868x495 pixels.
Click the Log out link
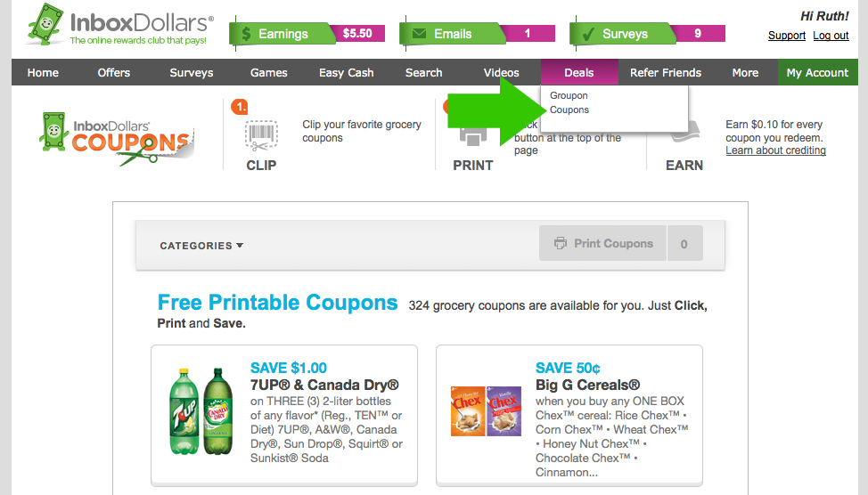pos(831,36)
